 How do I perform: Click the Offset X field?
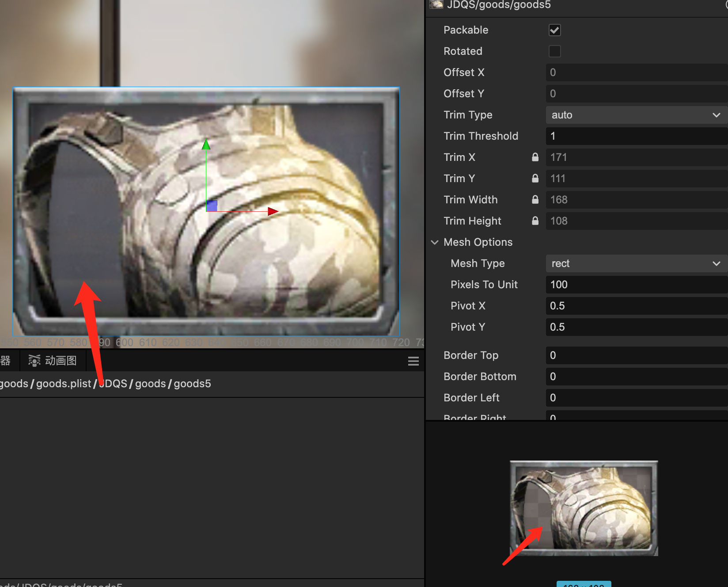coord(637,72)
